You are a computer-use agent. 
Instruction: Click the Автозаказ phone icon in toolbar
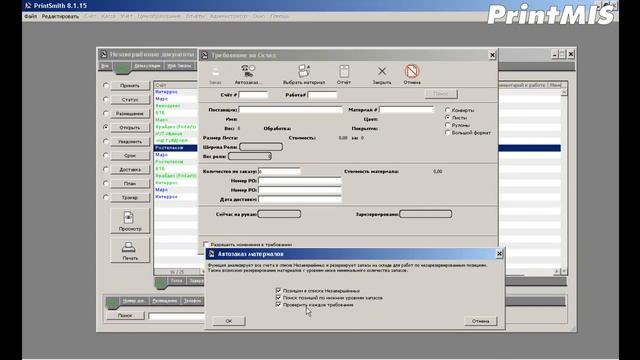click(x=248, y=71)
